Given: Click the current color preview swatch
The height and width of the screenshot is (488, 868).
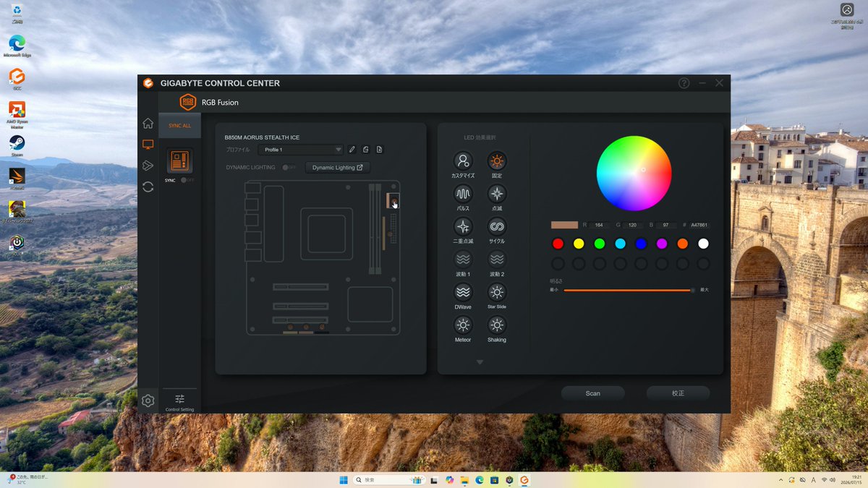Looking at the screenshot, I should (564, 225).
